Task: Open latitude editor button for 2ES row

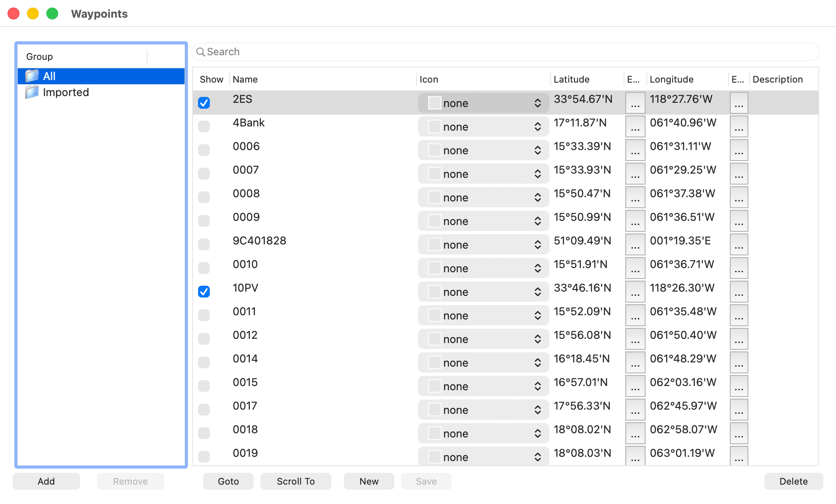Action: pos(635,103)
